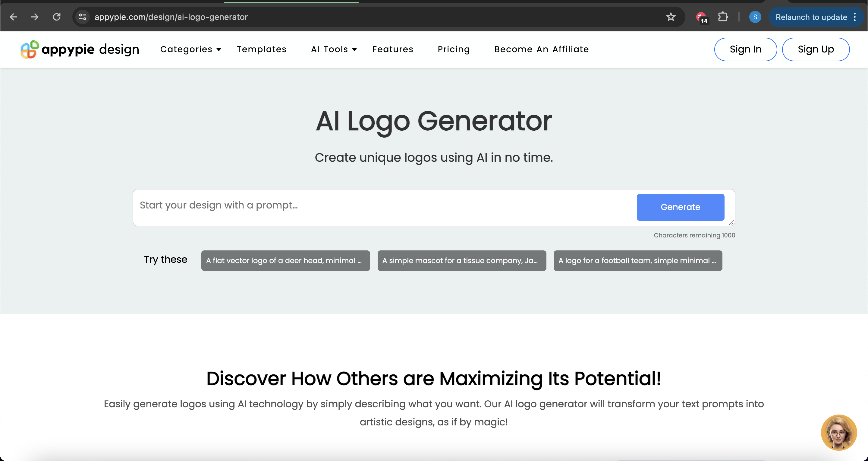Click the Appy Pie Design logo
This screenshot has height=461, width=868.
point(80,49)
